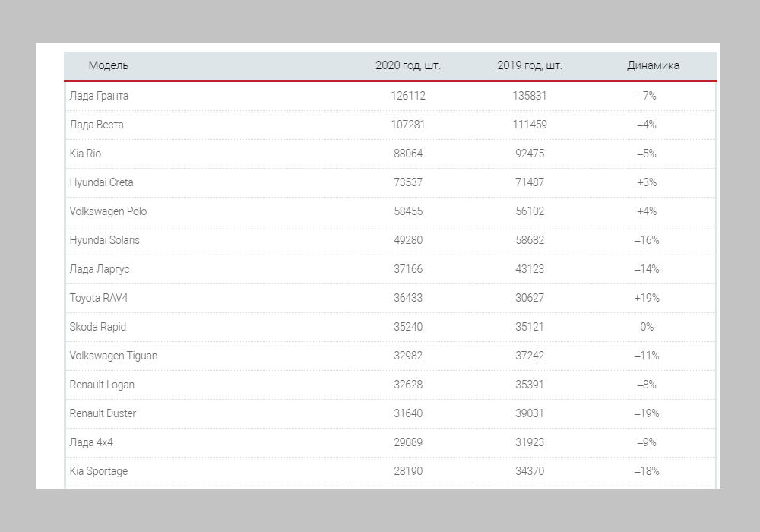This screenshot has height=532, width=760.
Task: Click the 2019 год, шт. column header
Action: click(530, 65)
